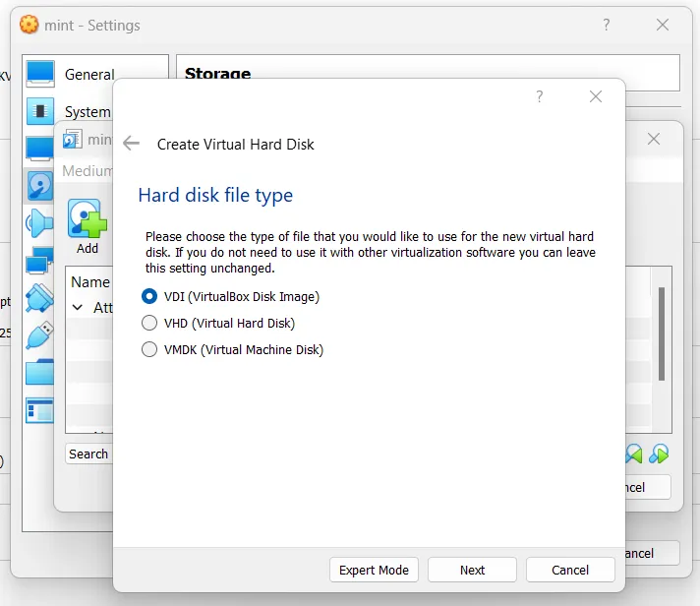Collapse the Attached tree group chevron

pyautogui.click(x=78, y=307)
